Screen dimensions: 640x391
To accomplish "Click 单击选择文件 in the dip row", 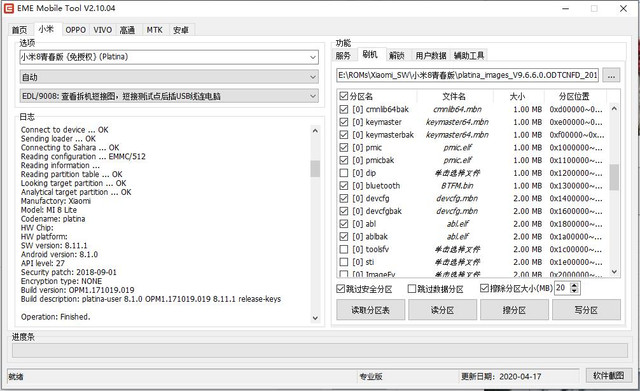I will [x=457, y=173].
